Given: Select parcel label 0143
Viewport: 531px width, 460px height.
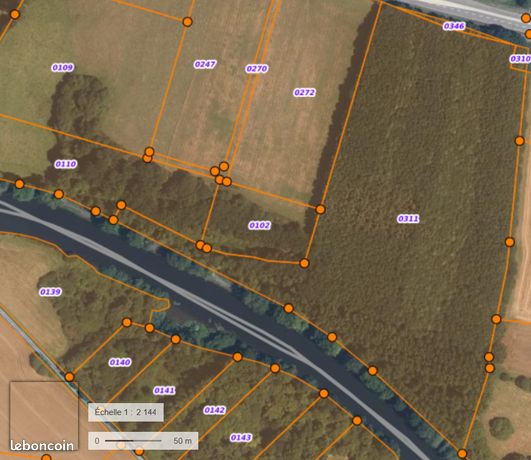Looking at the screenshot, I should click(241, 438).
